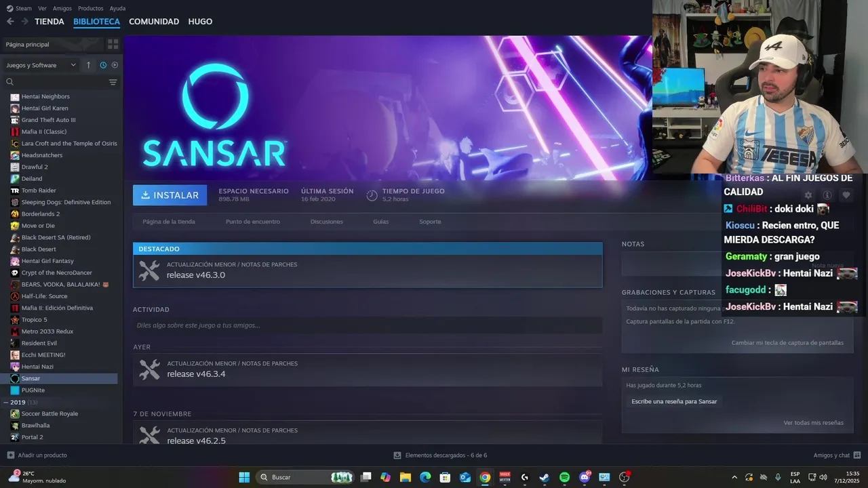This screenshot has width=868, height=488.
Task: Expand Juegos y Software dropdown
Action: tap(41, 65)
